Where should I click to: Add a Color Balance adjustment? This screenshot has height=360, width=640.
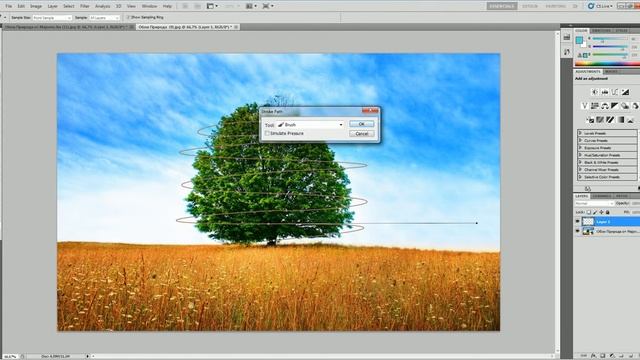pyautogui.click(x=605, y=106)
